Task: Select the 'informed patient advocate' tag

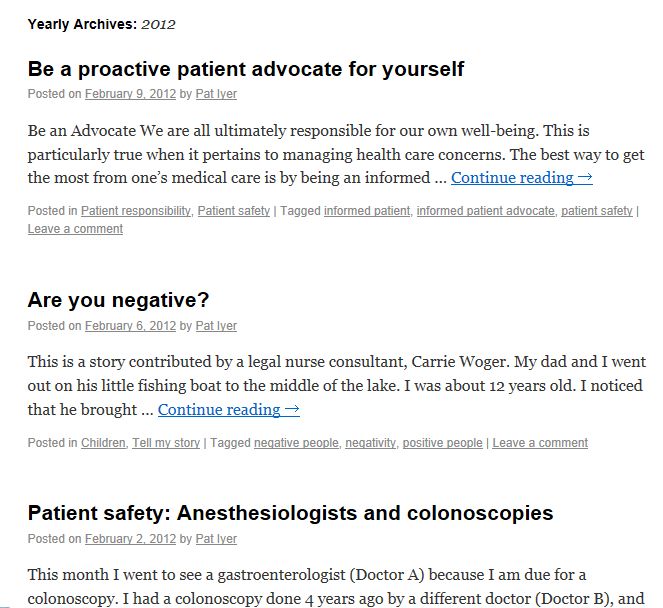Action: pyautogui.click(x=485, y=211)
